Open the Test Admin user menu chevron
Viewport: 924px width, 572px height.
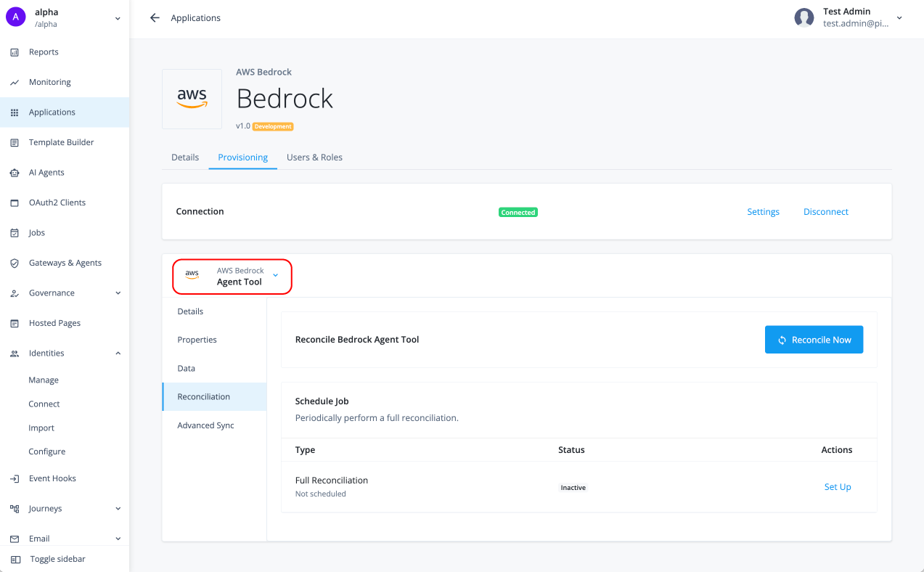click(899, 17)
